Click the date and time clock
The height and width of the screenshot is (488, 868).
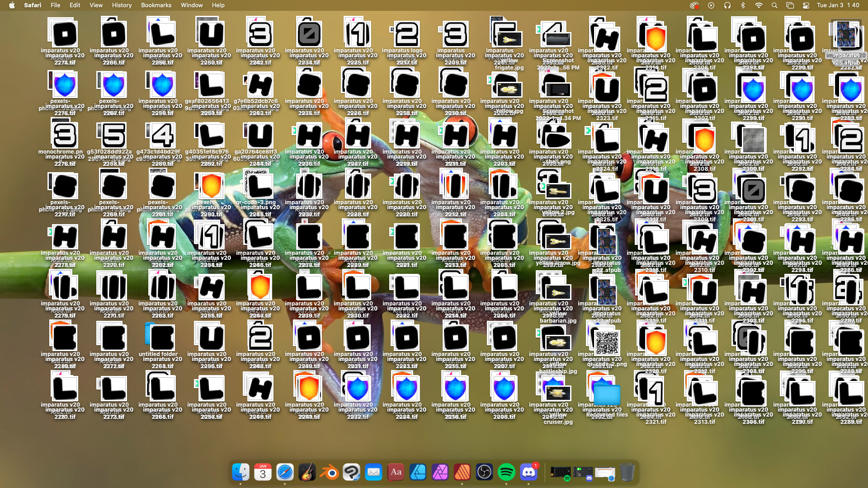838,5
